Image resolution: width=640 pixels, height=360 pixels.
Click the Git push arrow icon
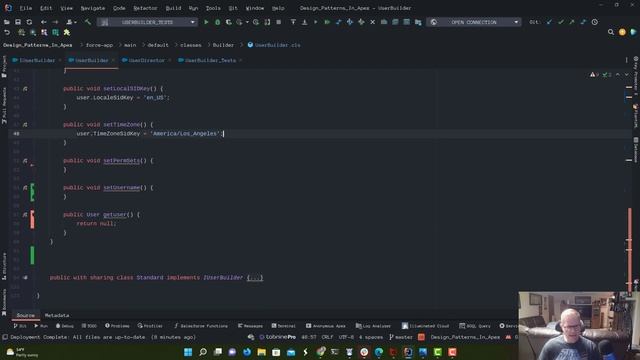click(572, 22)
